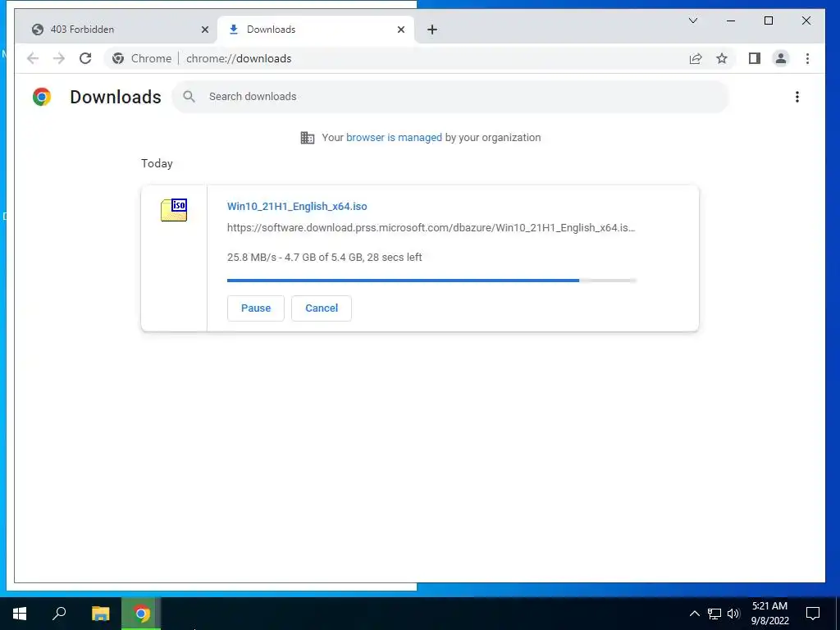
Task: Click the browser forward arrow
Action: (x=59, y=58)
